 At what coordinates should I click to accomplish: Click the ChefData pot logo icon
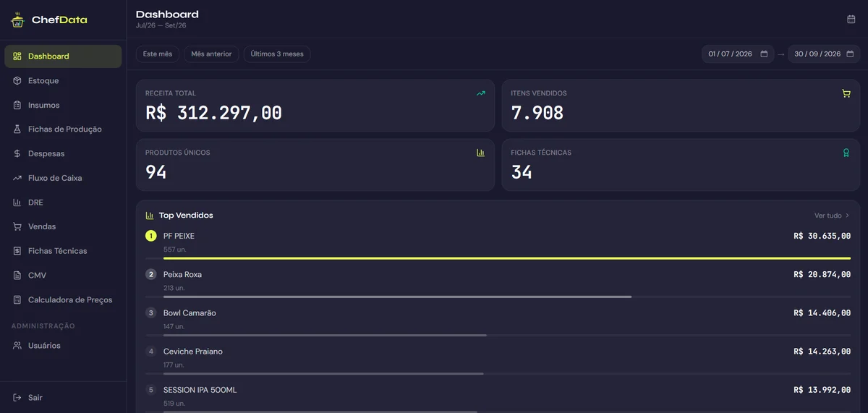pos(17,20)
